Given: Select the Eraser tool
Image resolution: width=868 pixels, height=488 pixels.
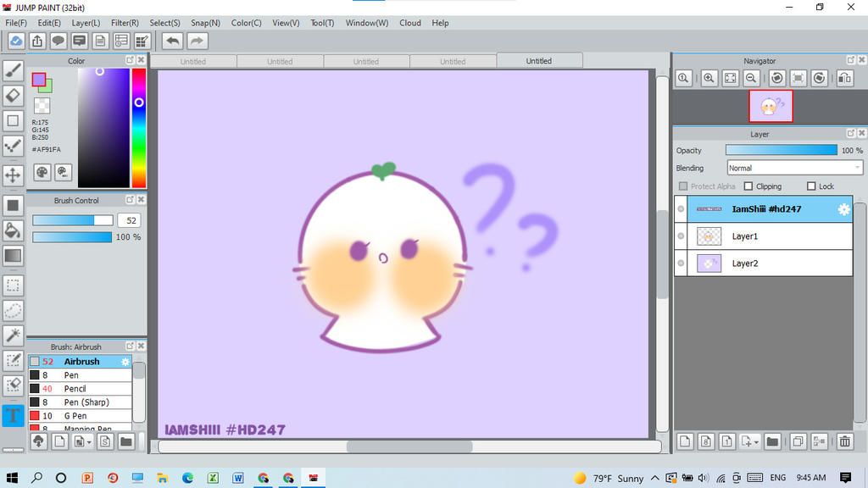Looking at the screenshot, I should coord(13,95).
